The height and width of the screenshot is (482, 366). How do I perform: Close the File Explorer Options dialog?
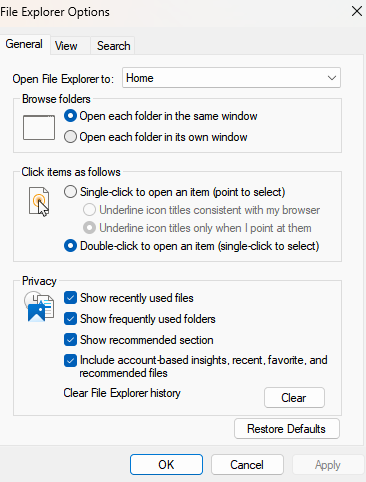click(357, 11)
